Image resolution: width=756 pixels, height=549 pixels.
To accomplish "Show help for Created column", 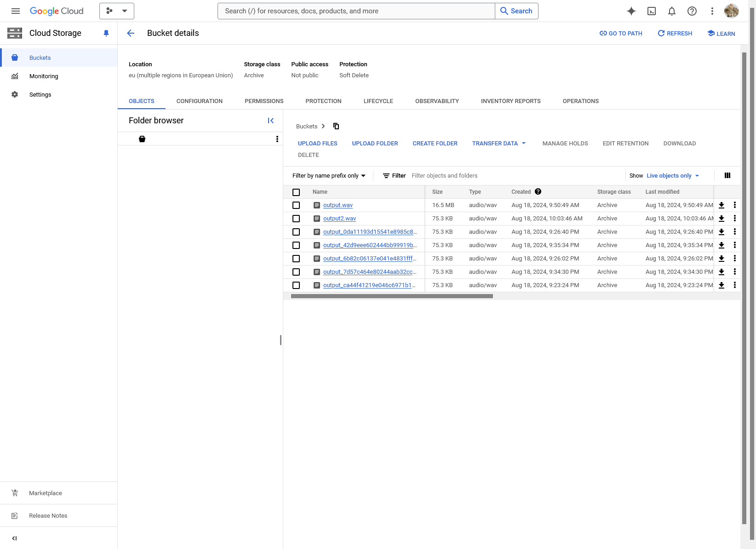I will 538,192.
